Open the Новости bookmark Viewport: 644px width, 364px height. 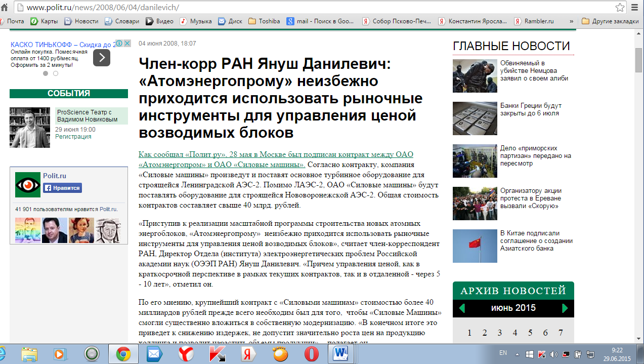click(x=81, y=21)
